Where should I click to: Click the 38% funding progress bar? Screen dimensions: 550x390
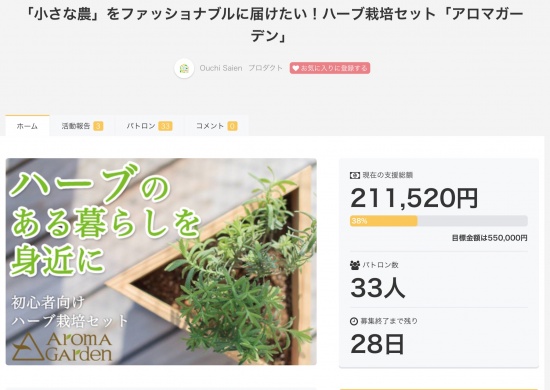click(439, 221)
